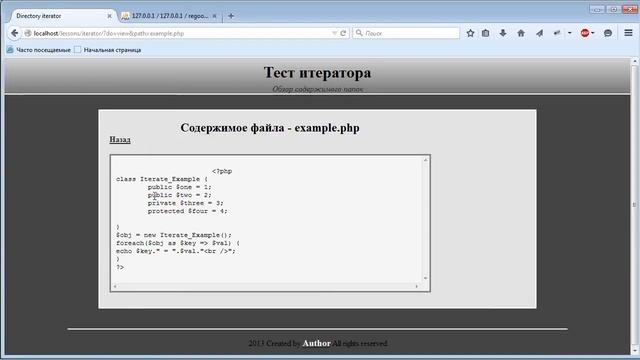Go to the Home page icon
The height and width of the screenshot is (360, 640).
[521, 33]
